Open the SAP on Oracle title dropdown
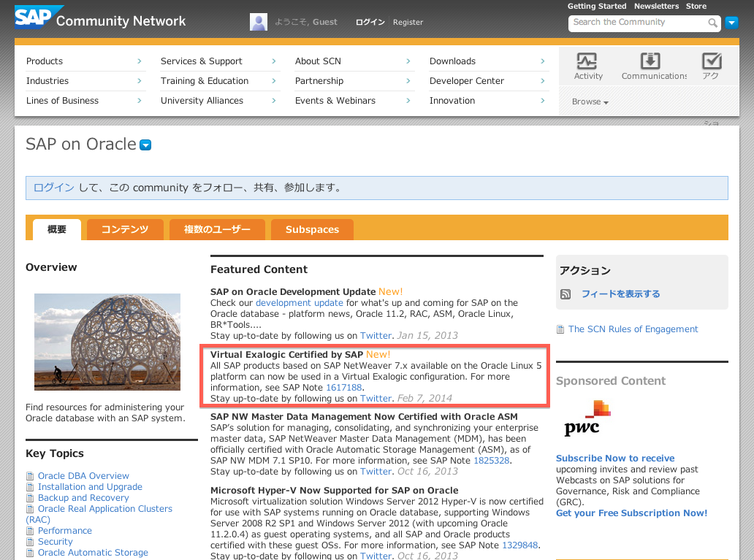Screen dimensions: 754x560 (x=145, y=145)
